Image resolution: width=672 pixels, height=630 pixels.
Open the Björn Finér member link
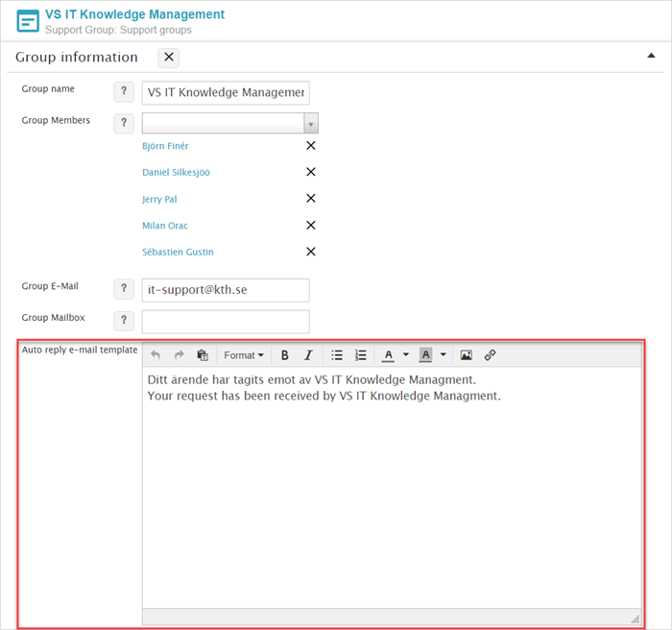[x=165, y=146]
